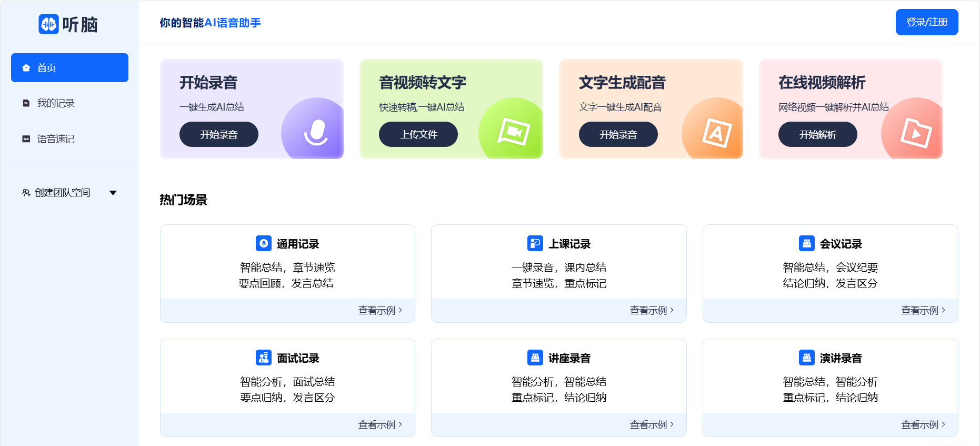Expand the 创建团队空间 dropdown arrow
Viewport: 980px width, 446px height.
113,193
